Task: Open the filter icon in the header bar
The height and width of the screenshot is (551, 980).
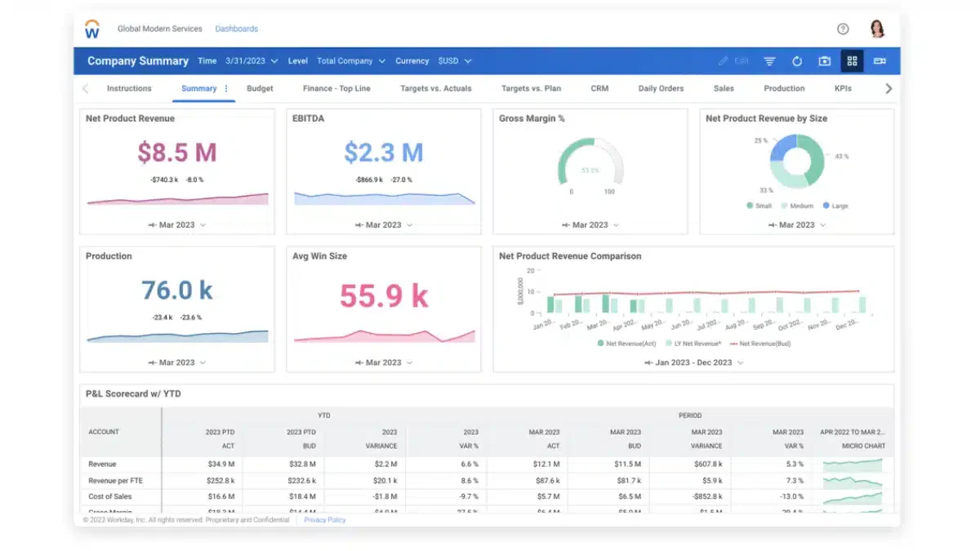Action: 769,61
